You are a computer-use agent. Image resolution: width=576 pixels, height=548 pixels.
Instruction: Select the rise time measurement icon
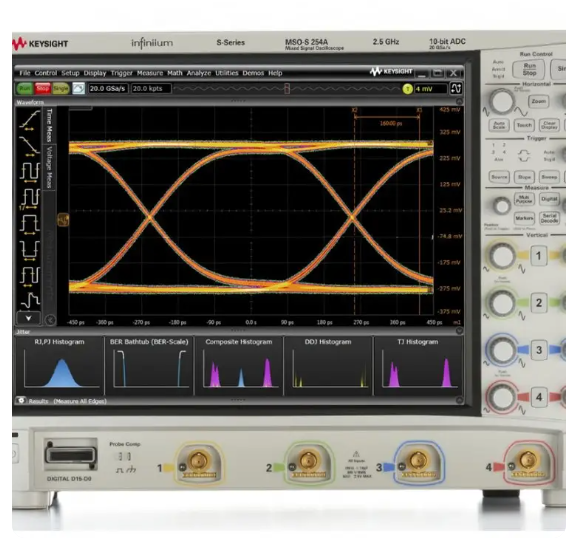pyautogui.click(x=30, y=120)
